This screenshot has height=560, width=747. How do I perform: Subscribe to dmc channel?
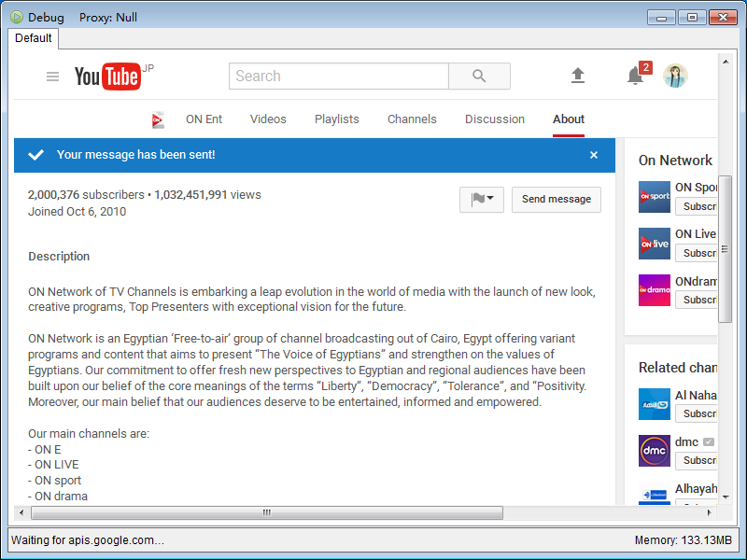pos(697,460)
